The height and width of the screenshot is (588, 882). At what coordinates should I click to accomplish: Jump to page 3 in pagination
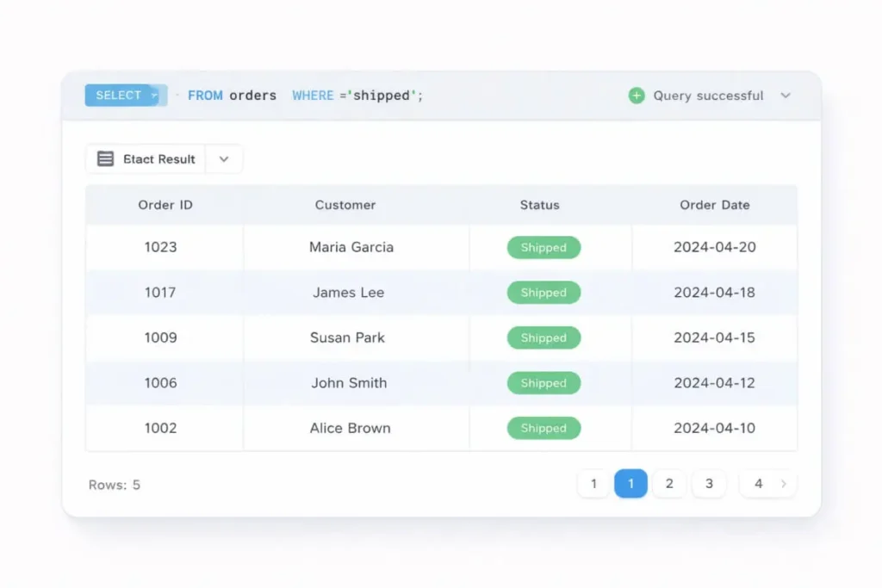pos(709,484)
